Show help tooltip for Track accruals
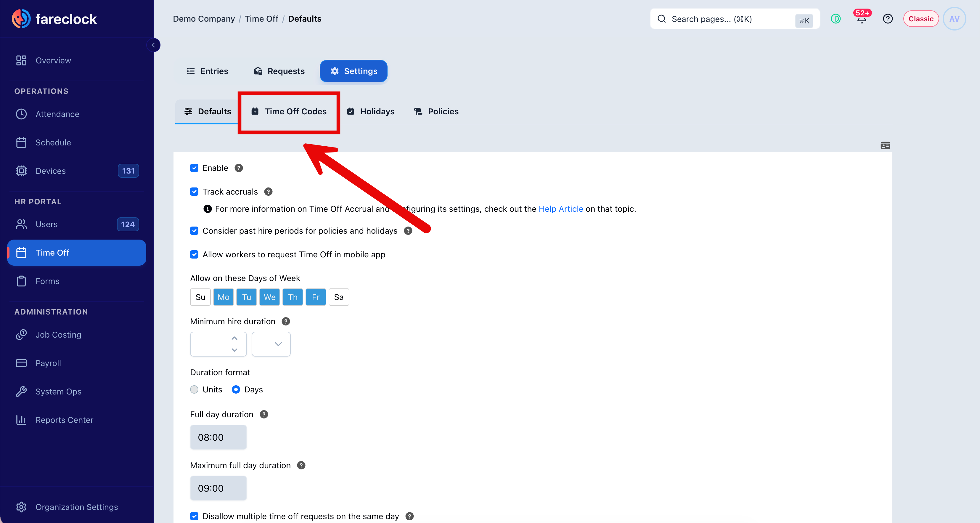Image resolution: width=980 pixels, height=523 pixels. coord(268,192)
